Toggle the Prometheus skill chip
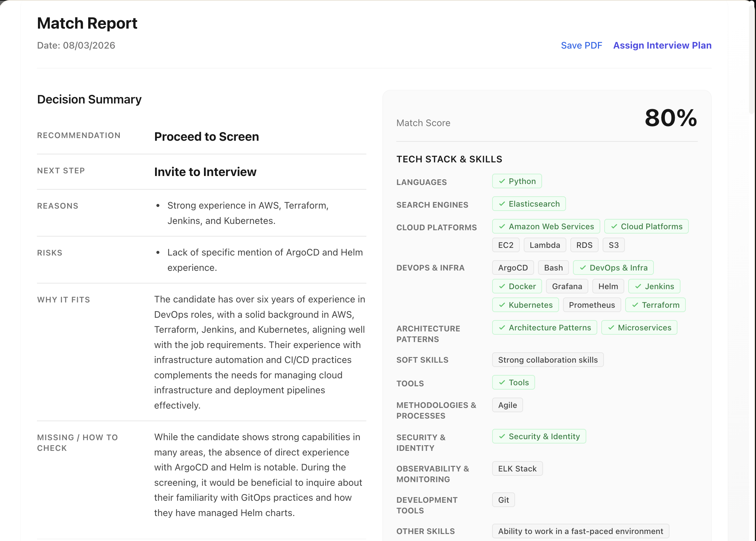 click(592, 304)
